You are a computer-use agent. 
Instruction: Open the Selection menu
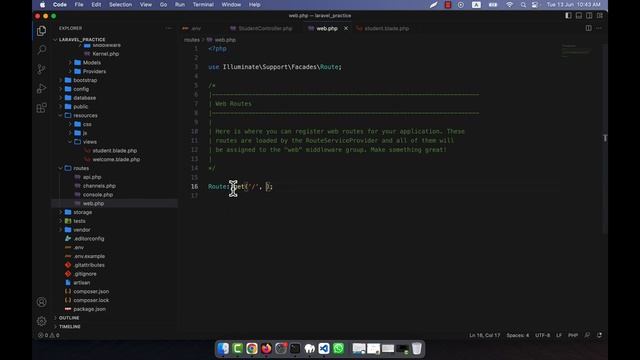(120, 5)
